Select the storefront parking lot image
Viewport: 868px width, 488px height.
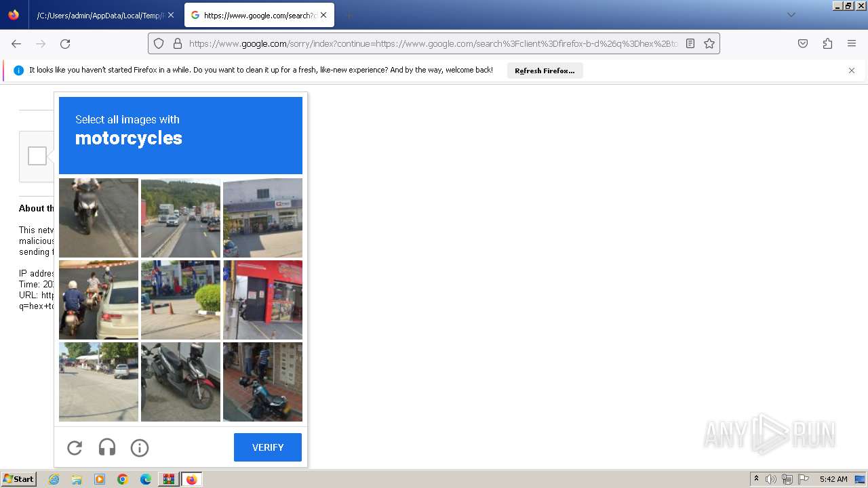[262, 218]
